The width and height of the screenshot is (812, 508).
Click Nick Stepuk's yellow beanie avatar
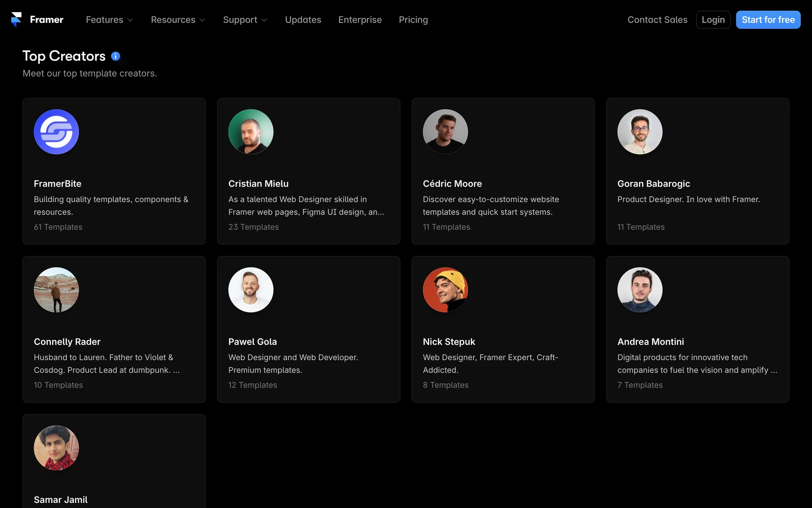(445, 290)
